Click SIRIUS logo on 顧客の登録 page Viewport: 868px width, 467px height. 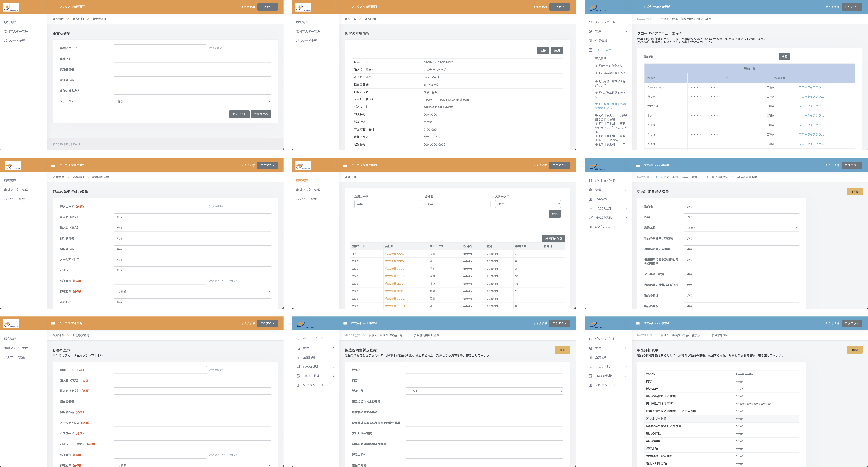tap(11, 324)
